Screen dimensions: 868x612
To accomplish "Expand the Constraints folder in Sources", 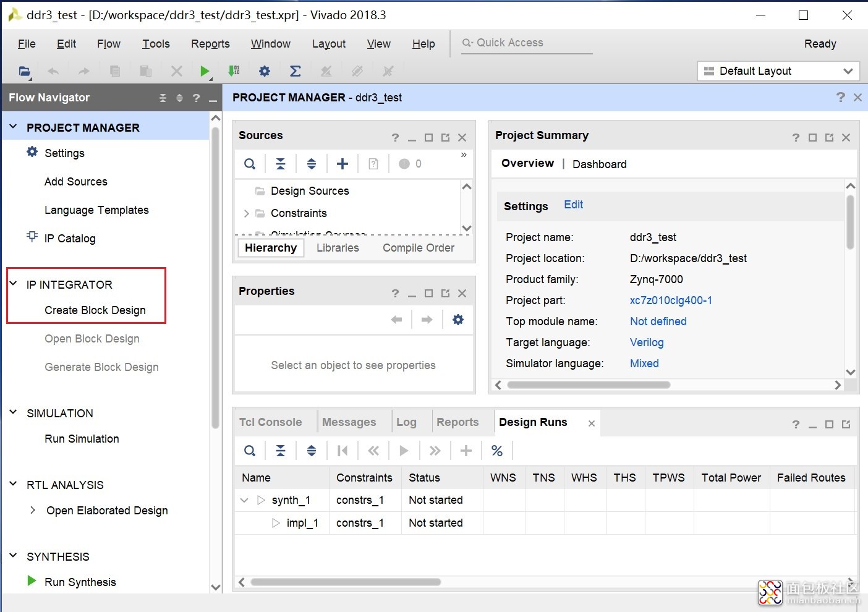I will click(246, 213).
